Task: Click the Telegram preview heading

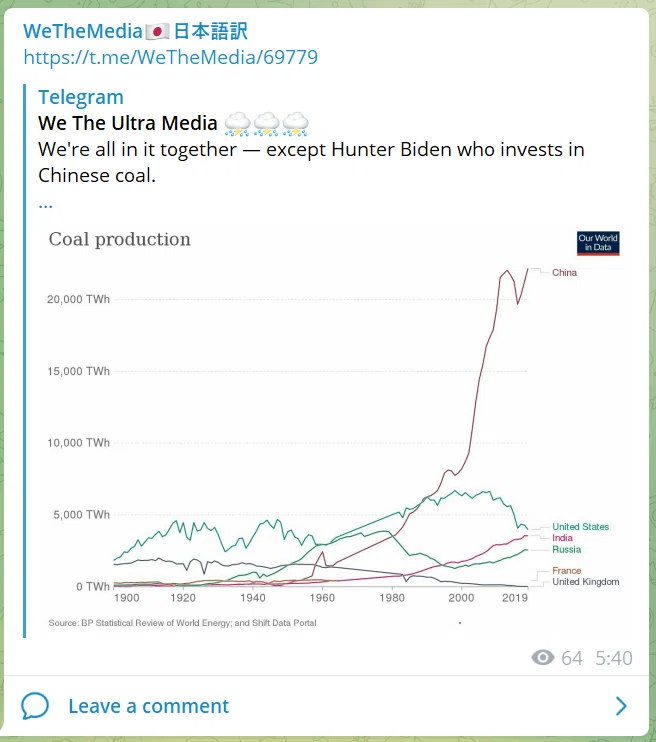Action: coord(81,97)
